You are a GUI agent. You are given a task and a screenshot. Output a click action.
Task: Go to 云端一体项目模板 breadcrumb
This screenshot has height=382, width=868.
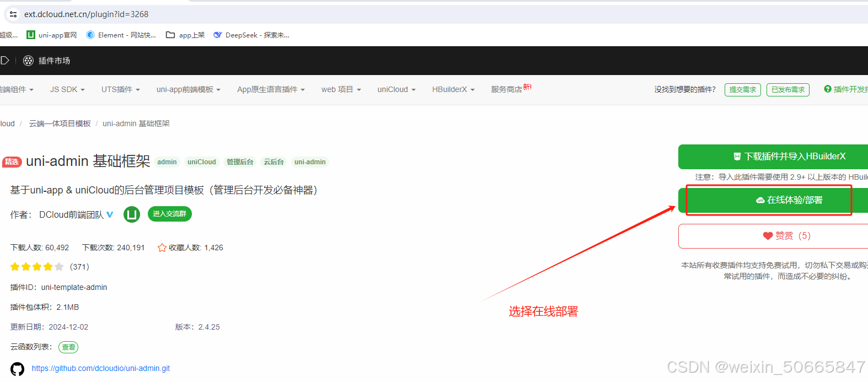(60, 123)
